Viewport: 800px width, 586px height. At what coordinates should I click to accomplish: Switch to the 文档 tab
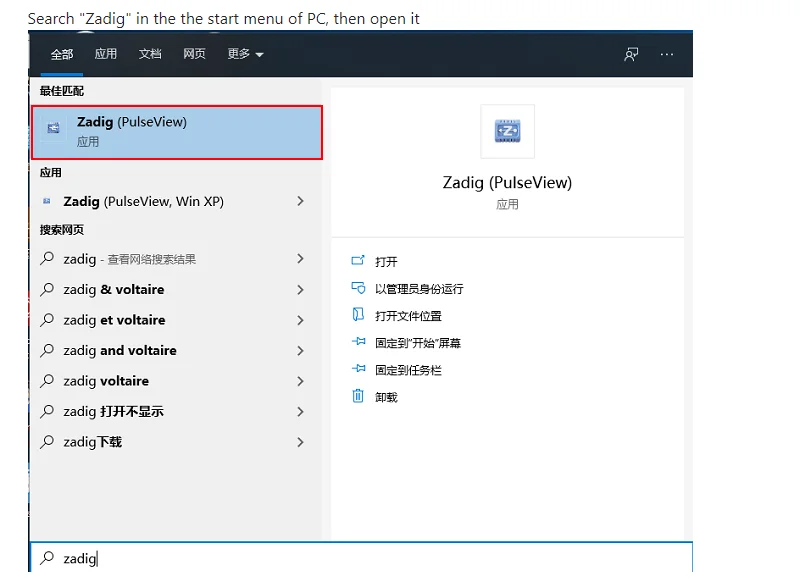tap(150, 54)
